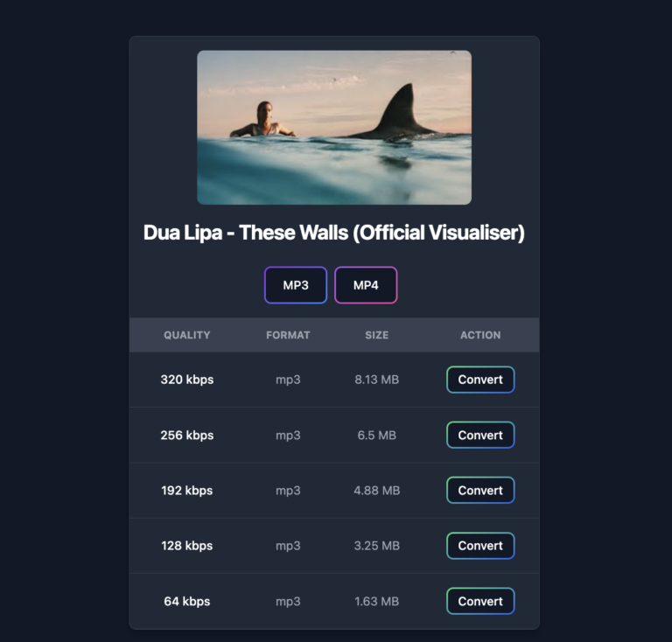Click the 8.13 MB file size
Viewport: 672px width, 642px height.
point(376,380)
